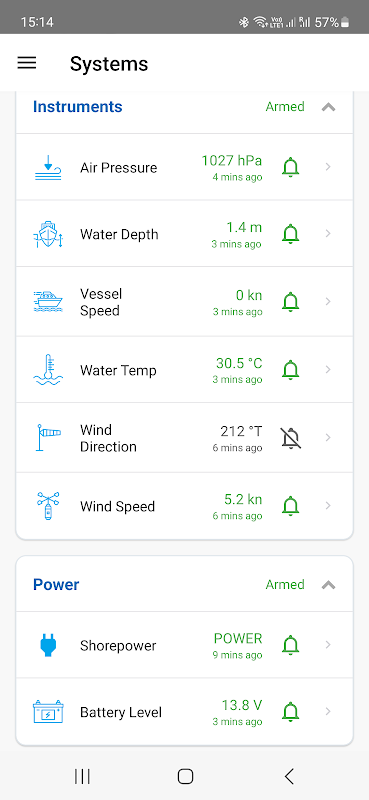Toggle the Battery Level alarm bell
The image size is (369, 800).
[x=290, y=711]
